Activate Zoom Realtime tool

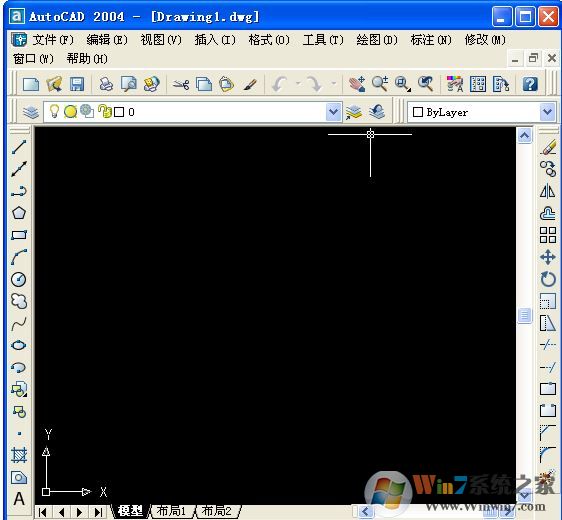point(380,85)
